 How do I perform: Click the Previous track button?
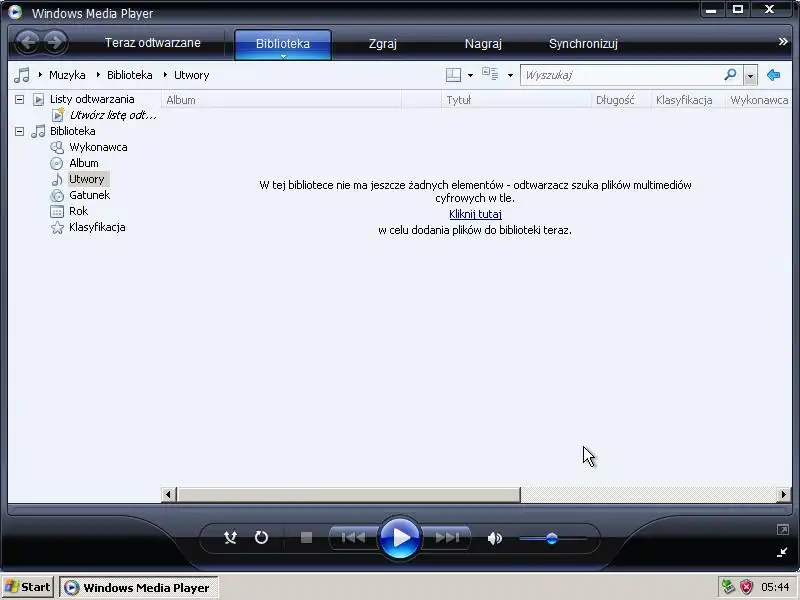353,537
